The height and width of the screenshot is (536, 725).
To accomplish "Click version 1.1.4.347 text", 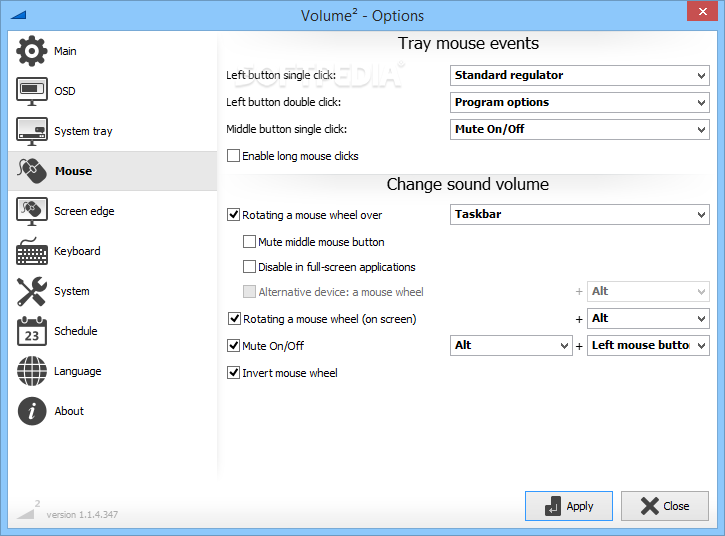I will (82, 515).
